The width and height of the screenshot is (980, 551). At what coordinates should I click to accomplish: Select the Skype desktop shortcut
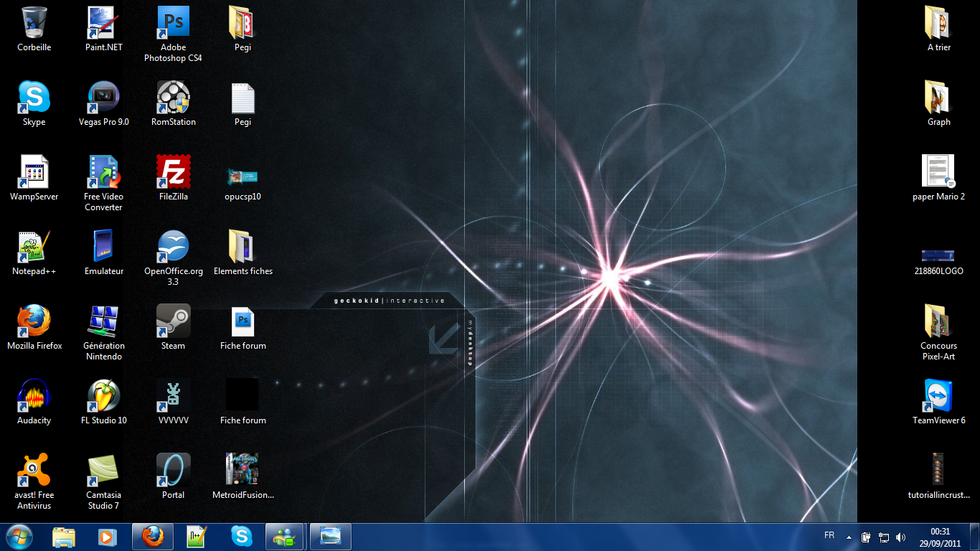(34, 98)
